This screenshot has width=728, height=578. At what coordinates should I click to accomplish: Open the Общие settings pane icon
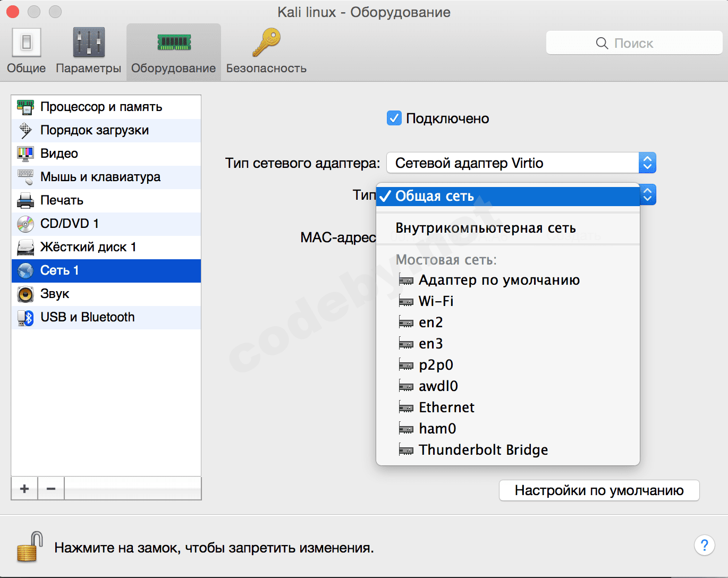(x=26, y=43)
